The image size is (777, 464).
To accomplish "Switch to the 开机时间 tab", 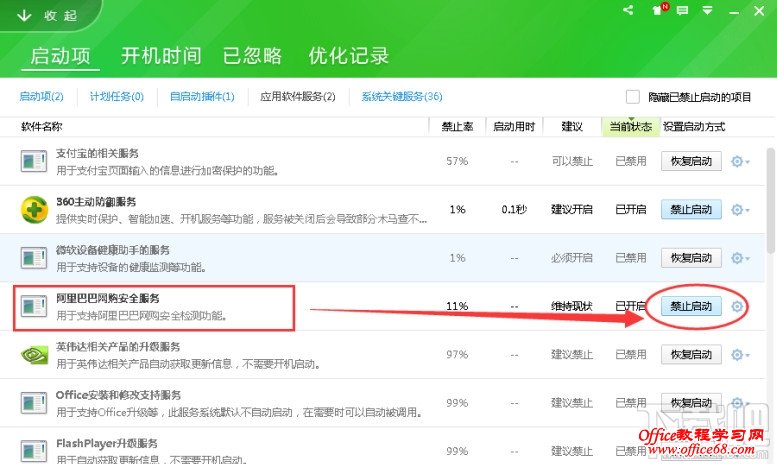I will click(x=161, y=56).
